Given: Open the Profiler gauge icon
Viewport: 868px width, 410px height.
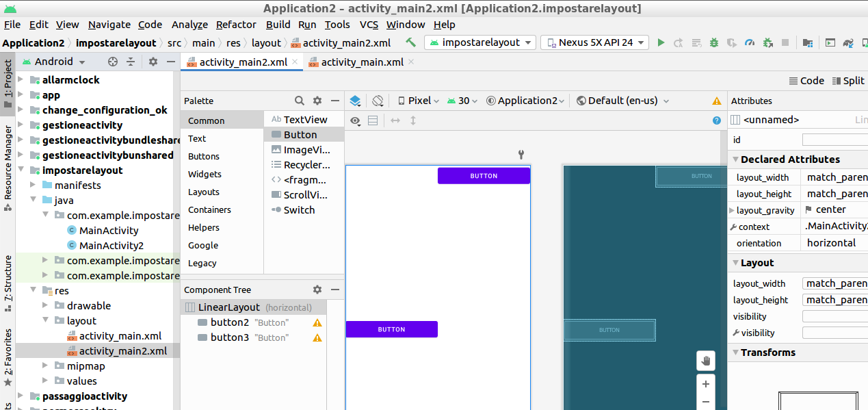Looking at the screenshot, I should [750, 42].
